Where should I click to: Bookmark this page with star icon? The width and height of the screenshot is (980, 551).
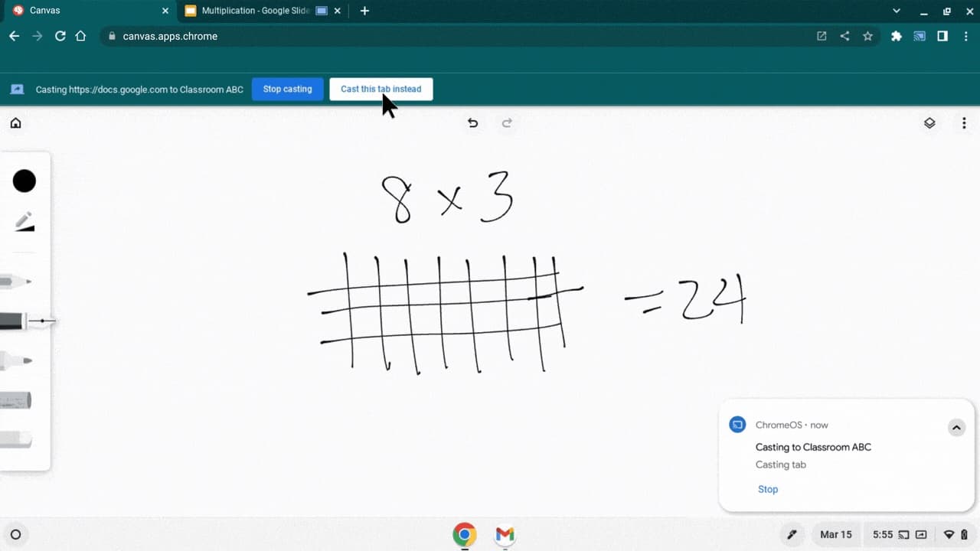[867, 36]
